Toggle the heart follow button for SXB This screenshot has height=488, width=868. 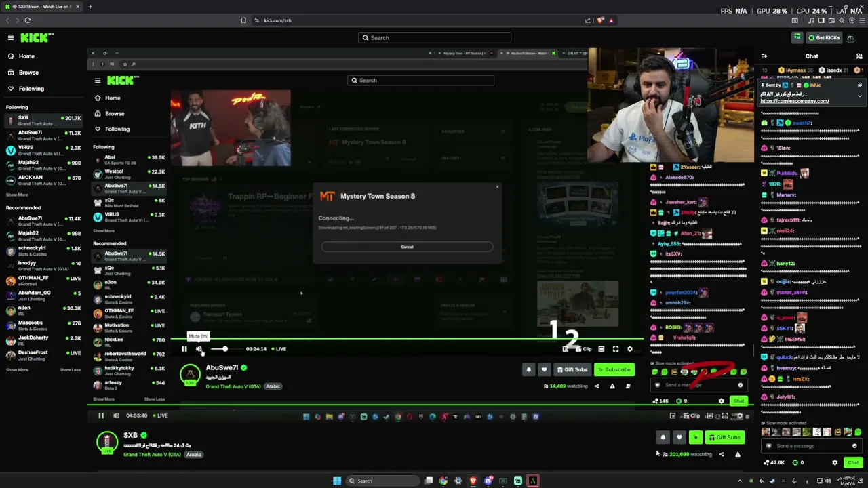(679, 438)
